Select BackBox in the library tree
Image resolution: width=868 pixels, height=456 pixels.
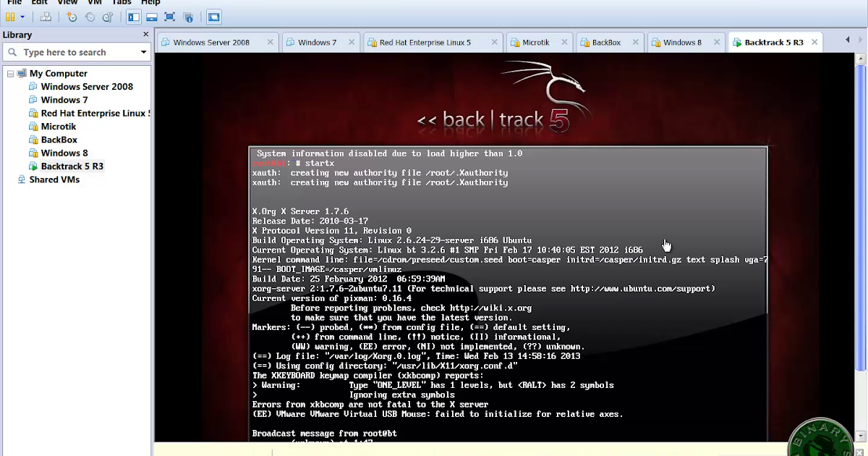59,140
